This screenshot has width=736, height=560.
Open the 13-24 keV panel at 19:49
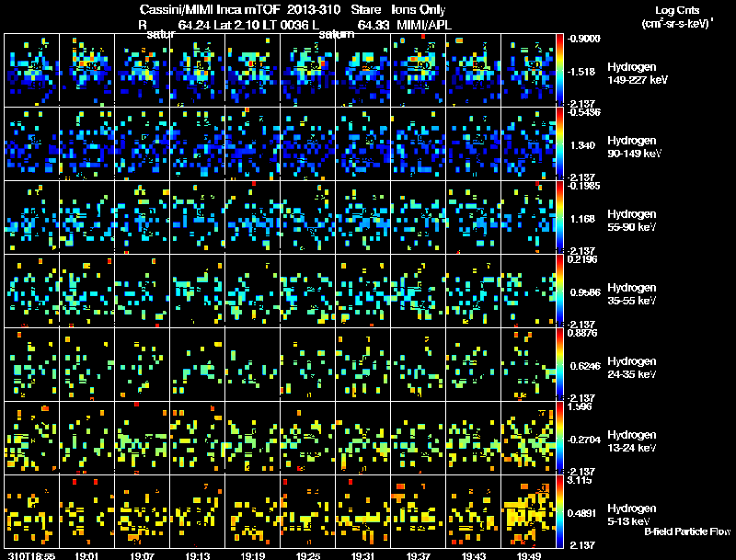[x=528, y=438]
